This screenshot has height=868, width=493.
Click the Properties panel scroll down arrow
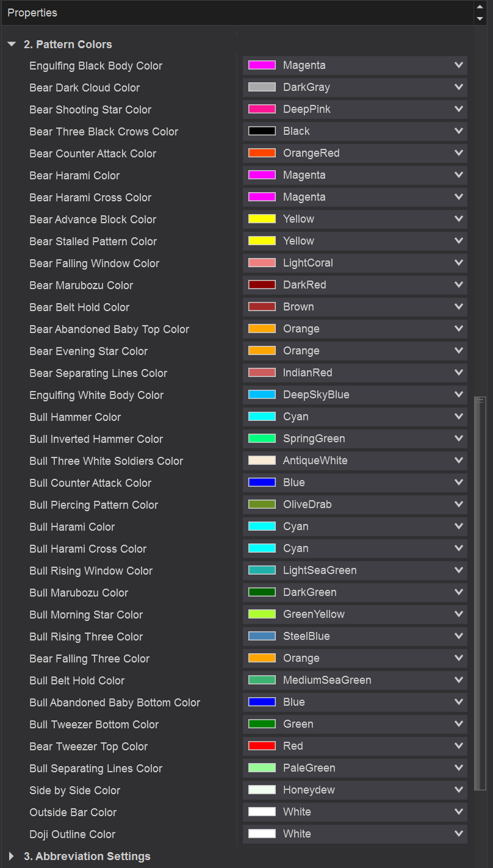480,19
